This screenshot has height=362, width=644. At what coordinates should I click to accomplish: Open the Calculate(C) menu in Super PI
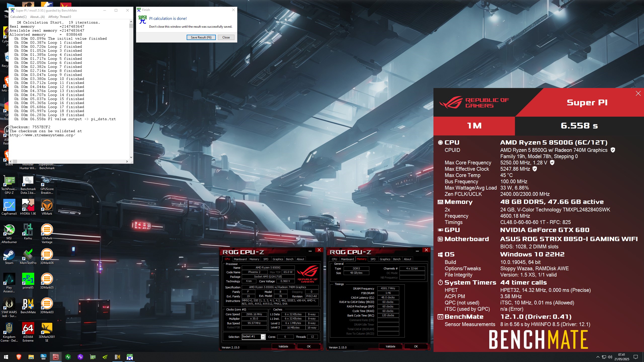pyautogui.click(x=18, y=17)
